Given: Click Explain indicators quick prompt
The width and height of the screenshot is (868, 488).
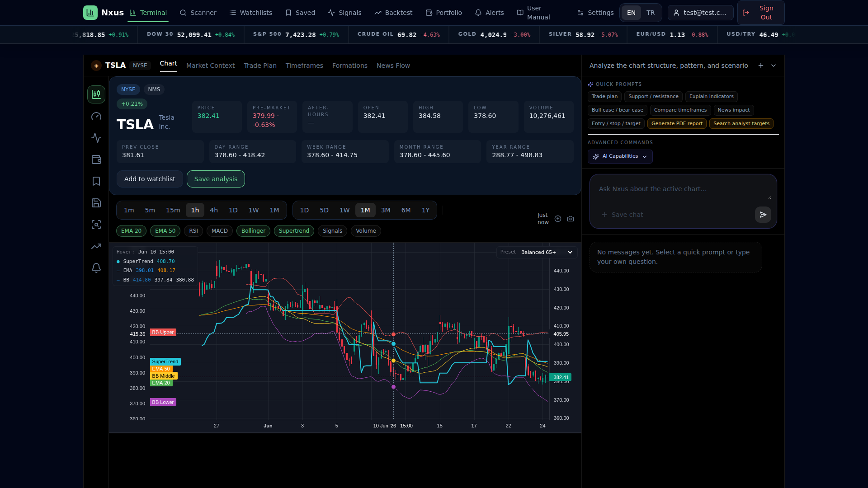Looking at the screenshot, I should (x=711, y=97).
